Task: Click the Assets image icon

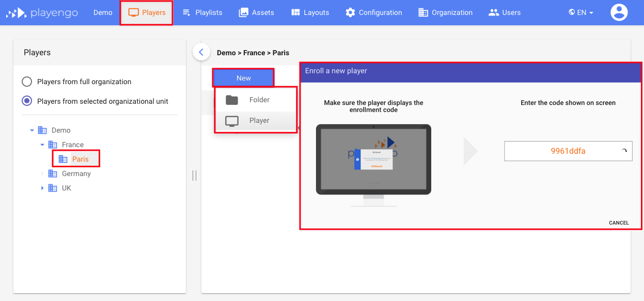Action: (x=243, y=12)
